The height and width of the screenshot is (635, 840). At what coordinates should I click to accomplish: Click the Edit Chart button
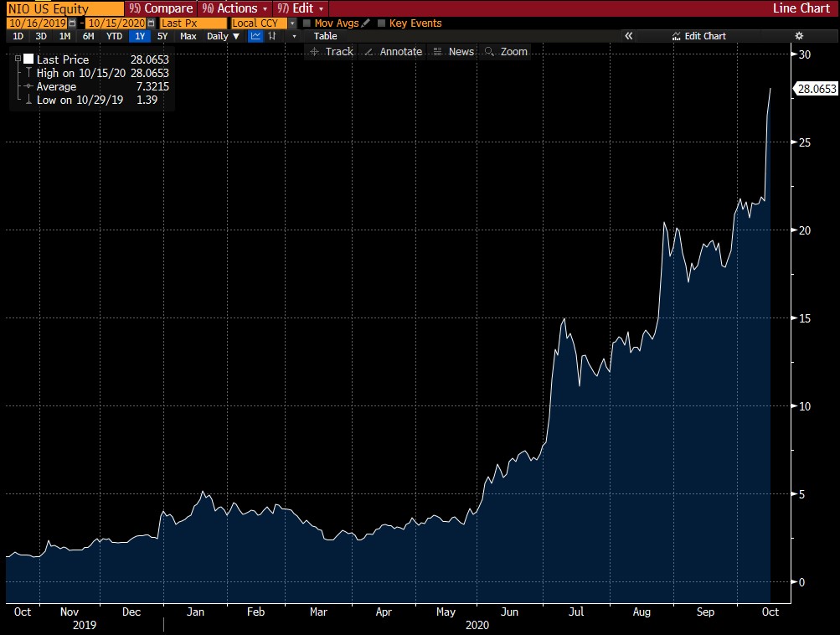[699, 36]
